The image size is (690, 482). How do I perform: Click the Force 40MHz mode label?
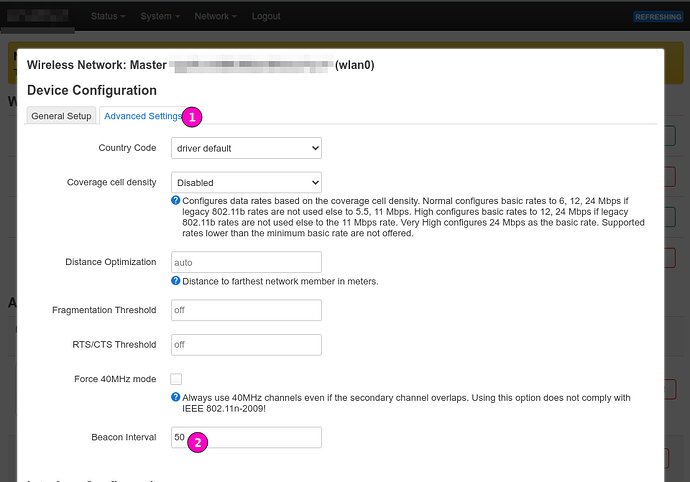115,379
